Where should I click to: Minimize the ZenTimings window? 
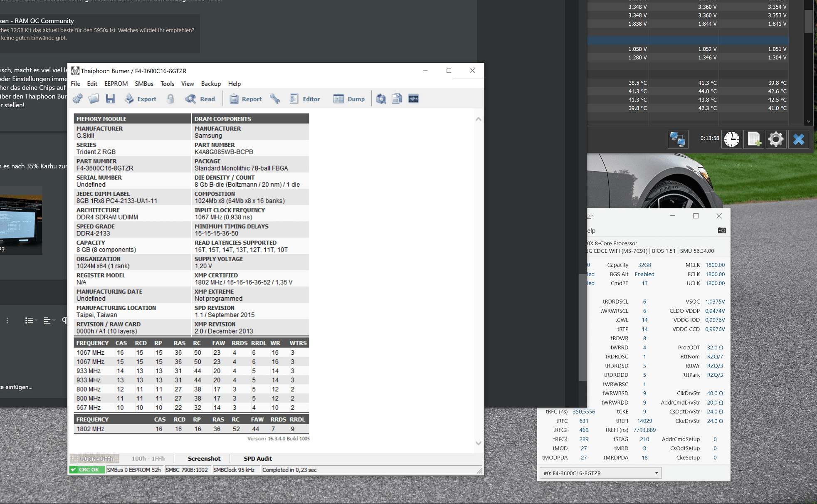(672, 216)
